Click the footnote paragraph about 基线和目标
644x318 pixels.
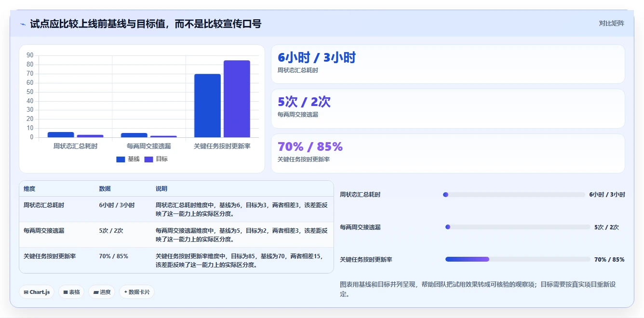477,289
